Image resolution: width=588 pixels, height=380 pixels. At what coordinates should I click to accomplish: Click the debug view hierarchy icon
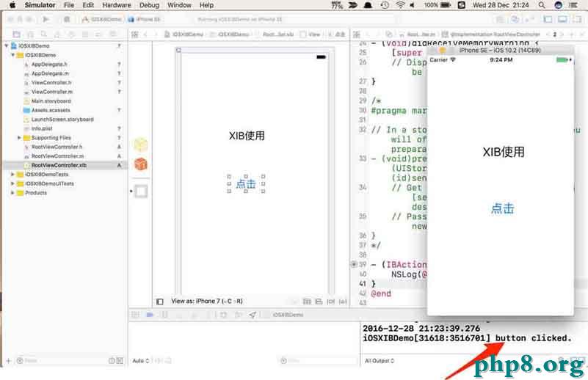[x=223, y=315]
